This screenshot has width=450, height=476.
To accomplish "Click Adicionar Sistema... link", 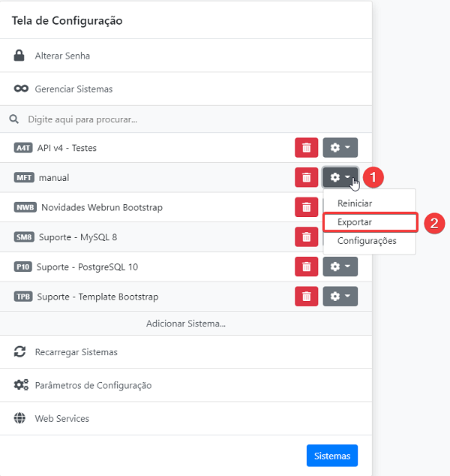I will 186,324.
